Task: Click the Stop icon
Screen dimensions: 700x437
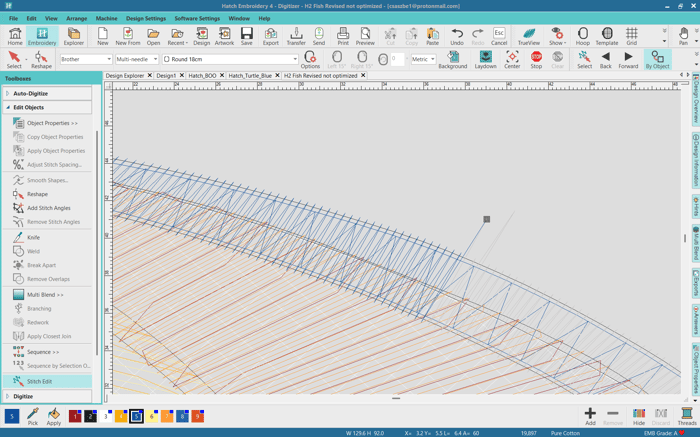Action: (x=536, y=59)
